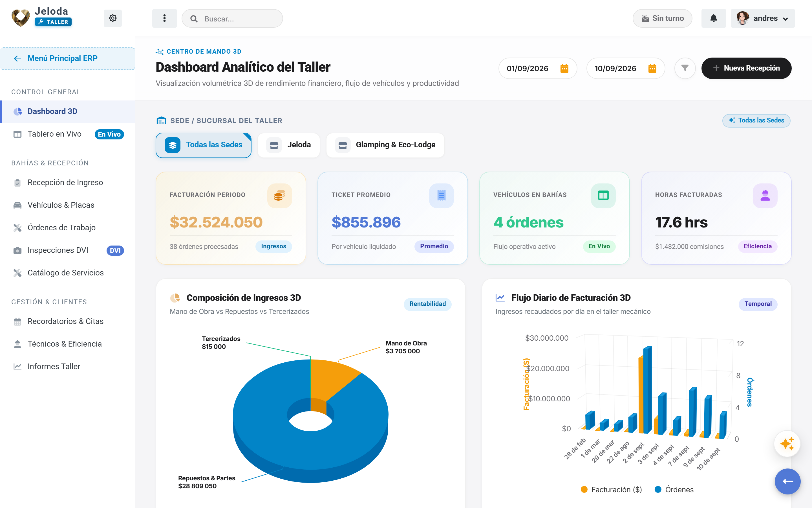812x508 pixels.
Task: Open the settings gear icon
Action: pos(113,18)
